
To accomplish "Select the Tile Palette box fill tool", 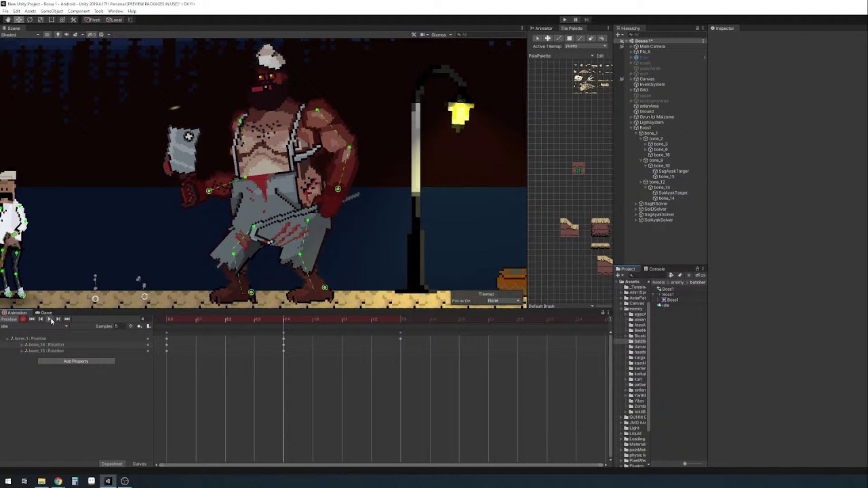I will (x=570, y=38).
